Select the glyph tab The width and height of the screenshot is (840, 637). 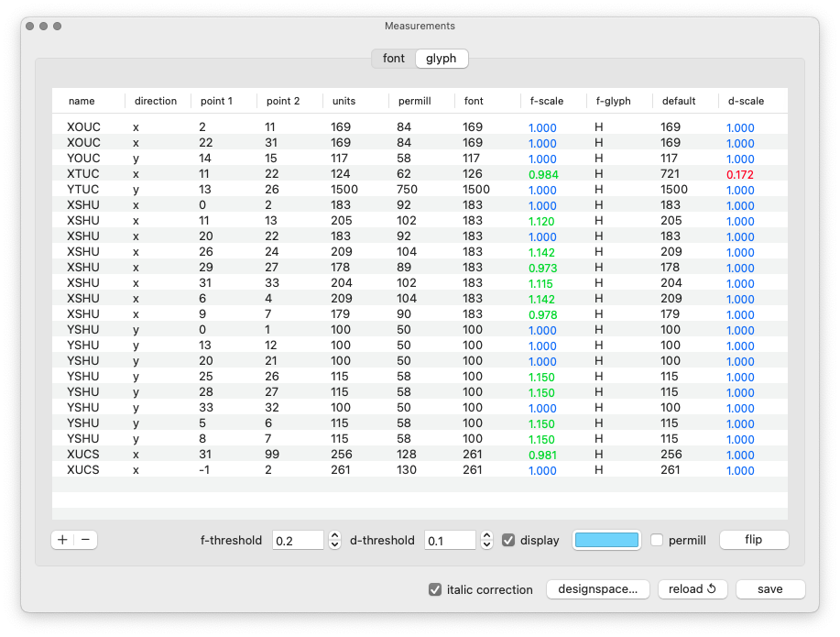pos(442,59)
